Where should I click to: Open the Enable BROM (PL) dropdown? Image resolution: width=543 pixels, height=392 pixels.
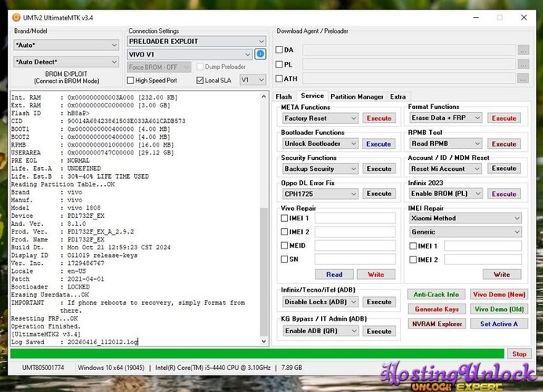(x=446, y=194)
